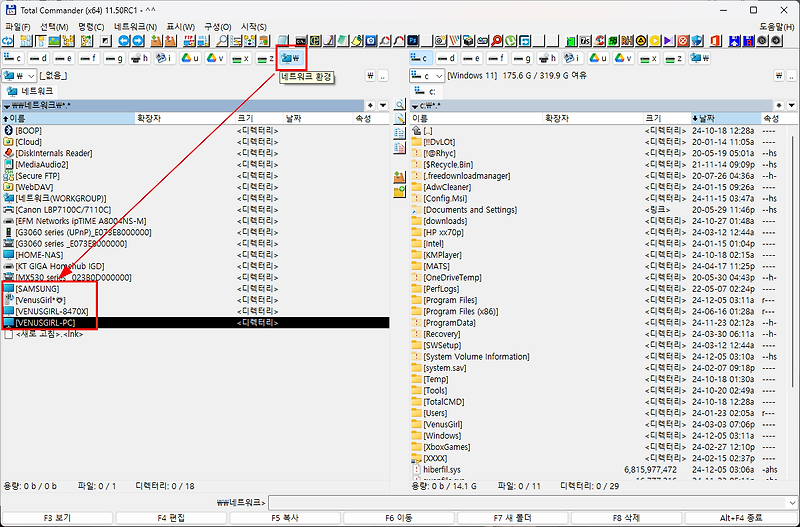Open left panel drive selection dropdown
This screenshot has height=527, width=800.
[x=19, y=76]
